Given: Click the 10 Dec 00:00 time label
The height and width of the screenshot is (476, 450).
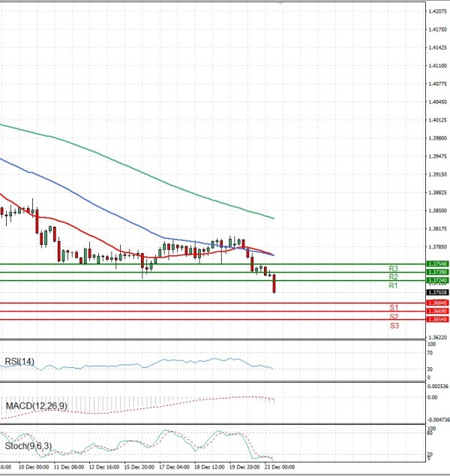Looking at the screenshot, I should coord(34,467).
